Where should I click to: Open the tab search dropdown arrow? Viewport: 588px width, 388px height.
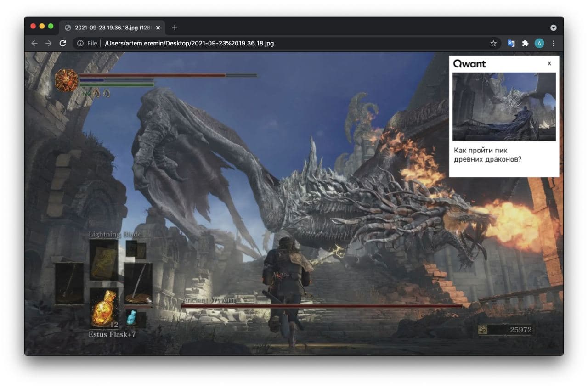(x=554, y=28)
